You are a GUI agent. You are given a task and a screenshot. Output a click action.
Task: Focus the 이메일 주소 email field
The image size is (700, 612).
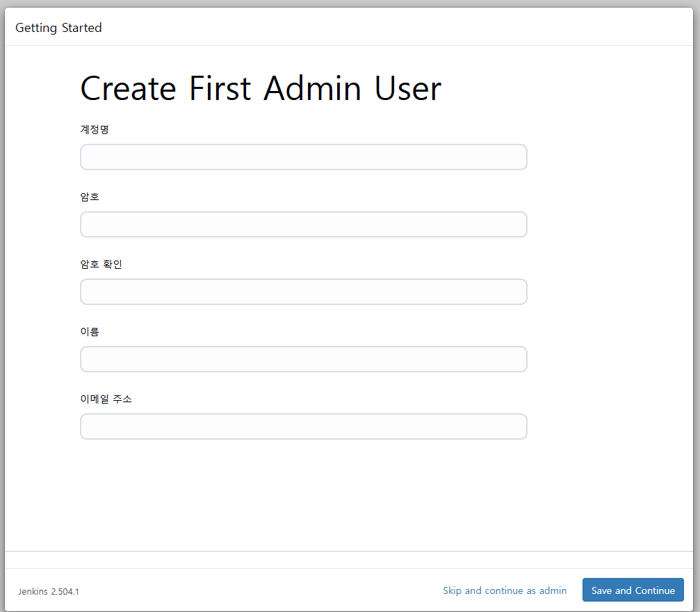click(304, 427)
